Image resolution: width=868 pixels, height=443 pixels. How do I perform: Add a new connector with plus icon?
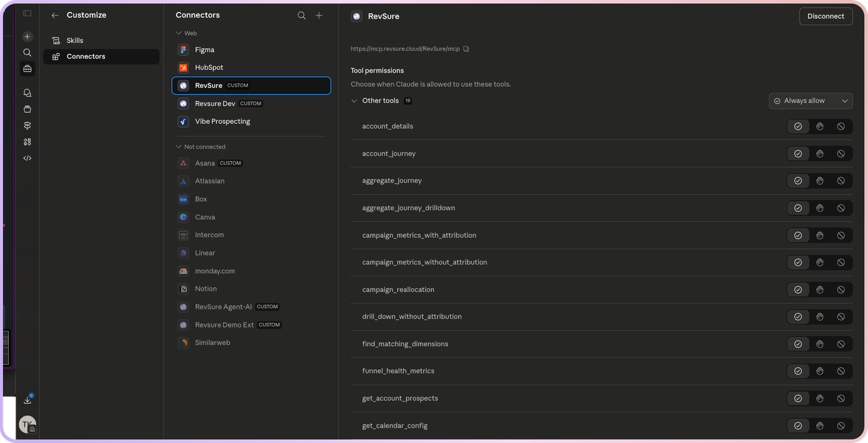click(319, 15)
